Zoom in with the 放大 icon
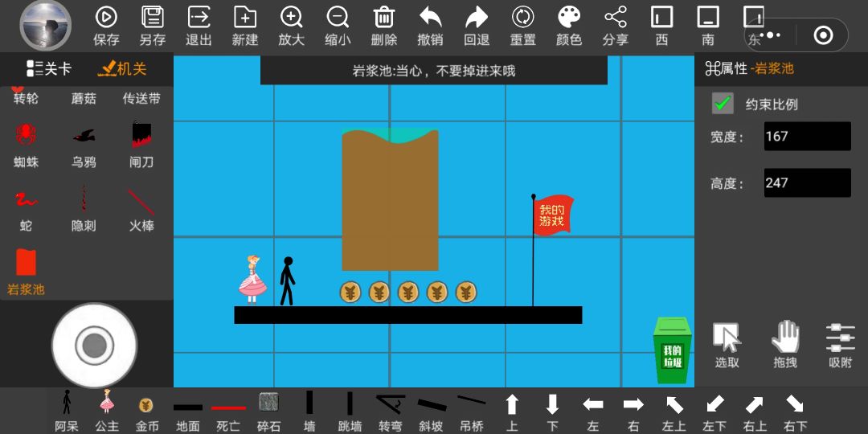Image resolution: width=868 pixels, height=434 pixels. (291, 17)
